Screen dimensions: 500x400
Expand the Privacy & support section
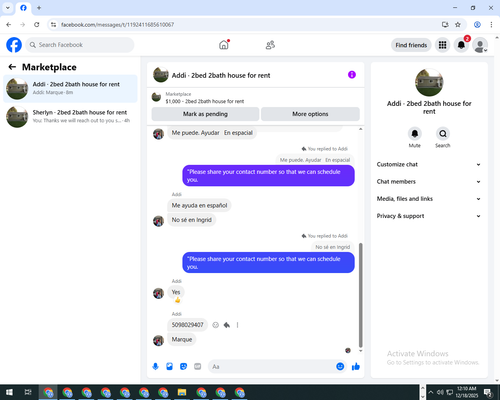429,216
